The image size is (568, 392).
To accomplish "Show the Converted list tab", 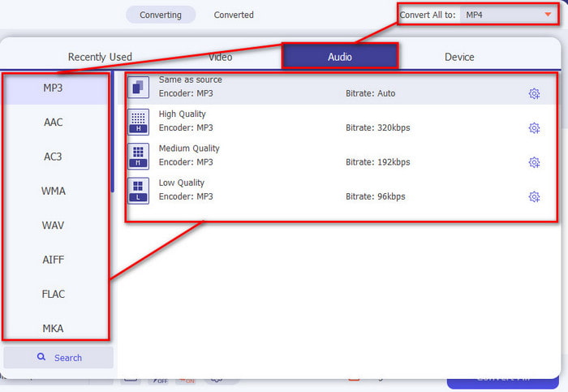I will (234, 15).
